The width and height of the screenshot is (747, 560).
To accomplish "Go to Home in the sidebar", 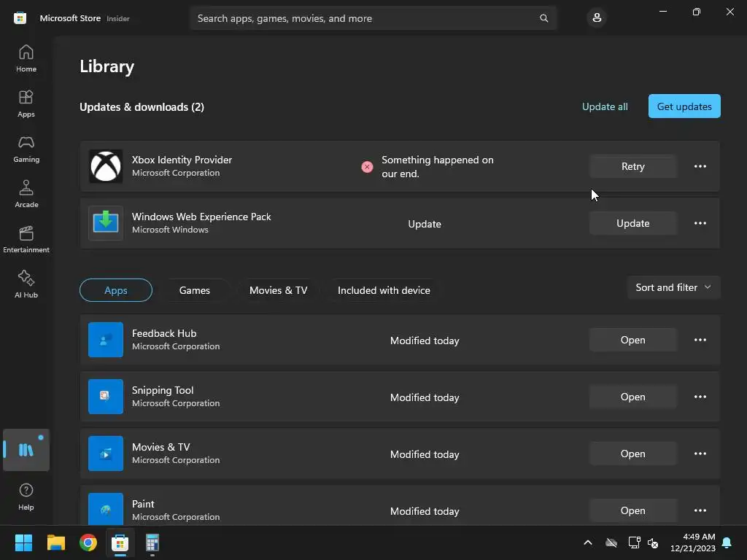I will tap(26, 58).
